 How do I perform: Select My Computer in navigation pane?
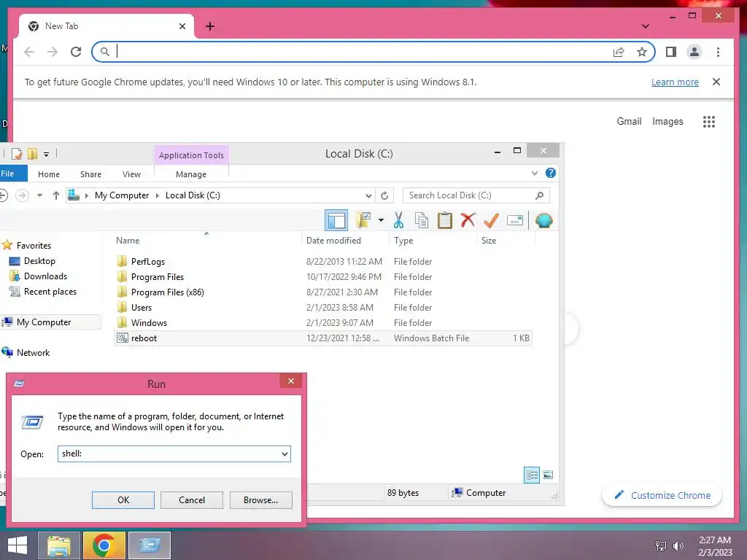[43, 322]
